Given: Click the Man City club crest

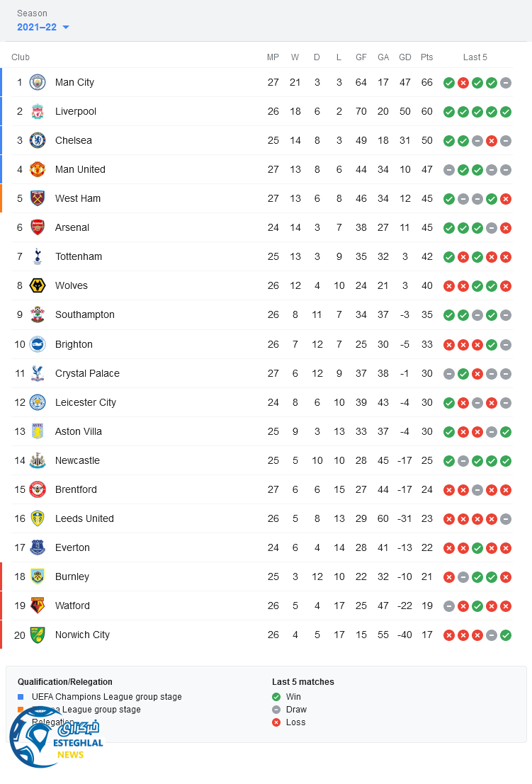Looking at the screenshot, I should pyautogui.click(x=38, y=82).
